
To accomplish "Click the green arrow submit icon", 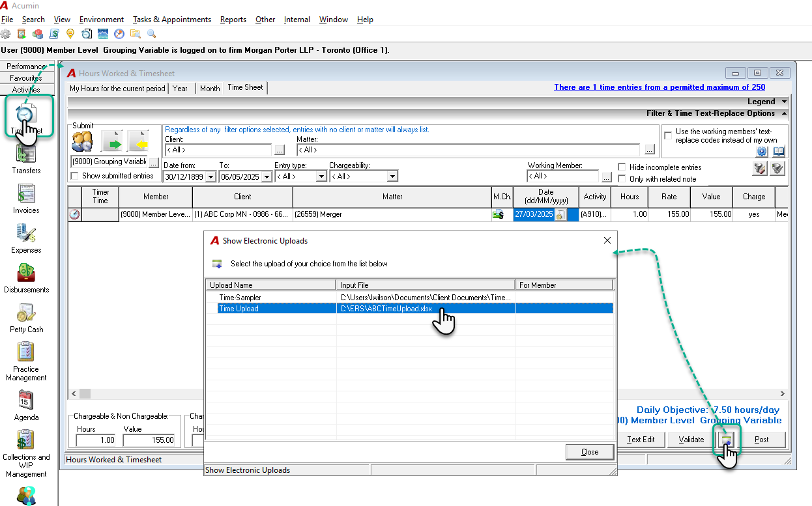I will click(x=111, y=141).
